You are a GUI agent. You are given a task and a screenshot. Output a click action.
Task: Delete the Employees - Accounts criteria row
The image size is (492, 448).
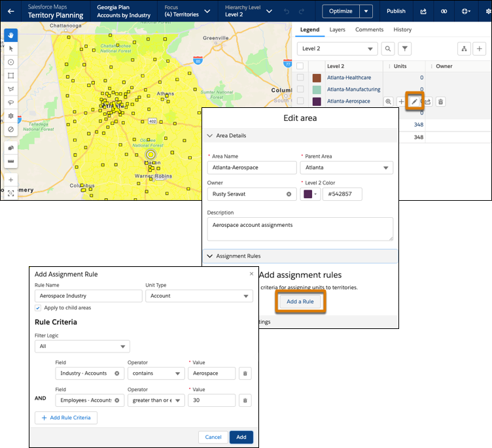pyautogui.click(x=245, y=400)
